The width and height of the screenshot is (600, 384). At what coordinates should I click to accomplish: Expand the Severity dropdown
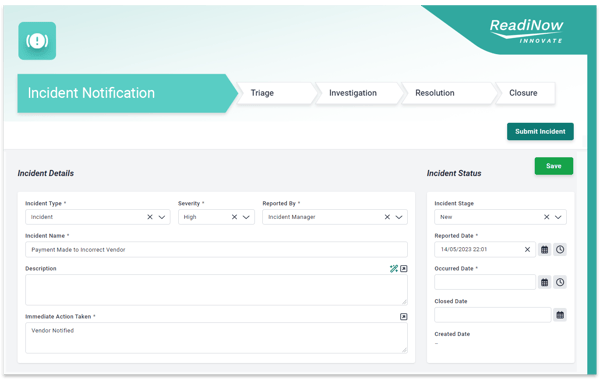point(246,217)
